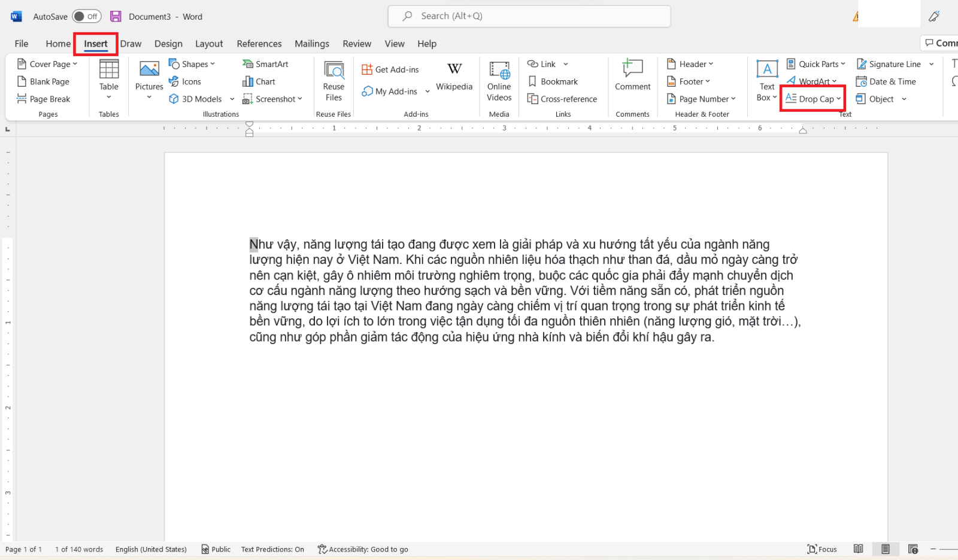Insert a Chart
The height and width of the screenshot is (560, 958).
pos(259,81)
